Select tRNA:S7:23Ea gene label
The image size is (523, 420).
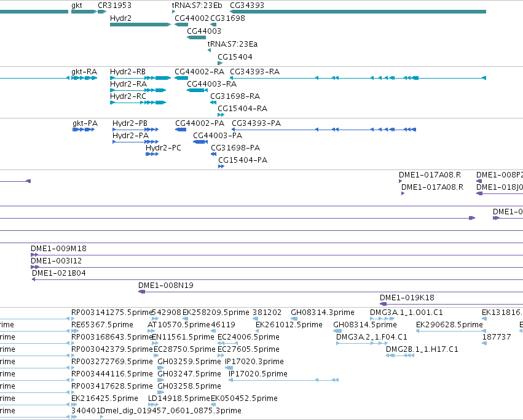(x=232, y=44)
